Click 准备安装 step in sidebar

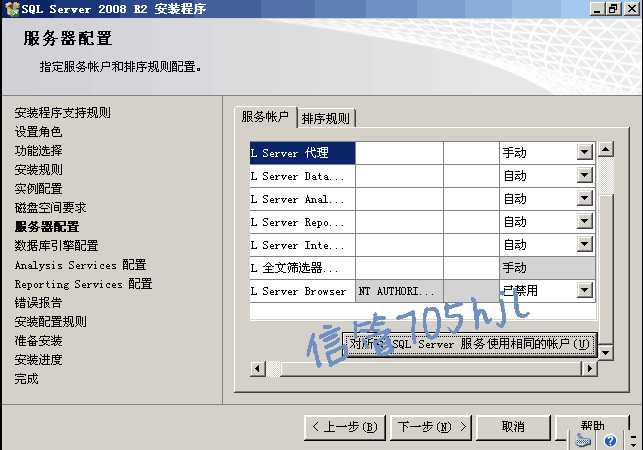38,340
